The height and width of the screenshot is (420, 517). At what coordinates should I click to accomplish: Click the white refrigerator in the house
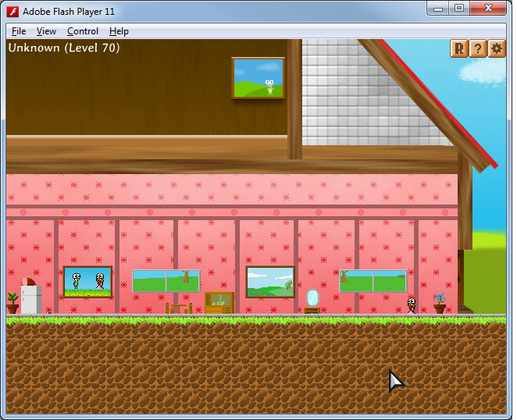[x=31, y=300]
